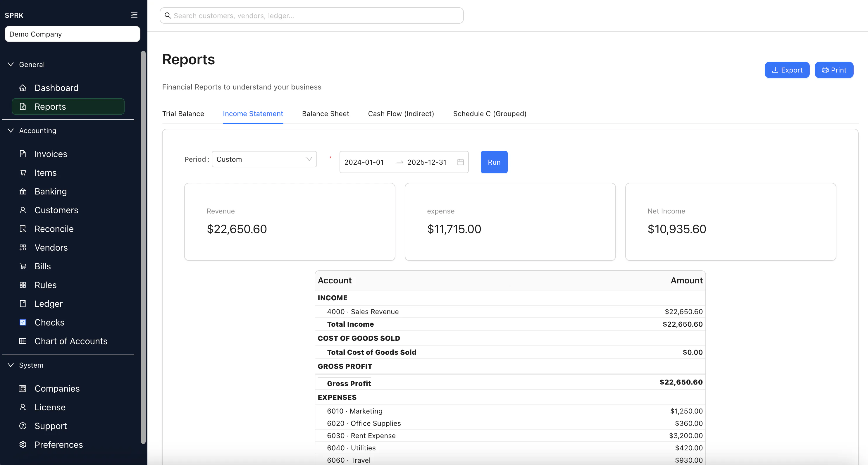The width and height of the screenshot is (868, 465).
Task: Click the Rules icon in sidebar
Action: (23, 285)
